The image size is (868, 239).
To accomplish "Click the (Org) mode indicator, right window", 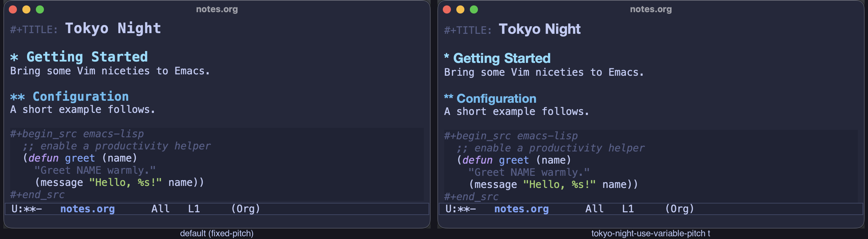I will (x=680, y=209).
